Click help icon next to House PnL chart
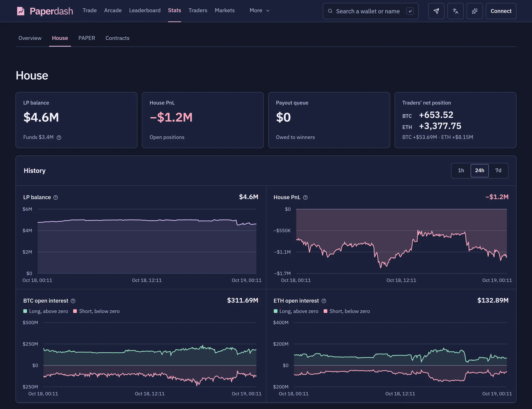 [x=305, y=197]
